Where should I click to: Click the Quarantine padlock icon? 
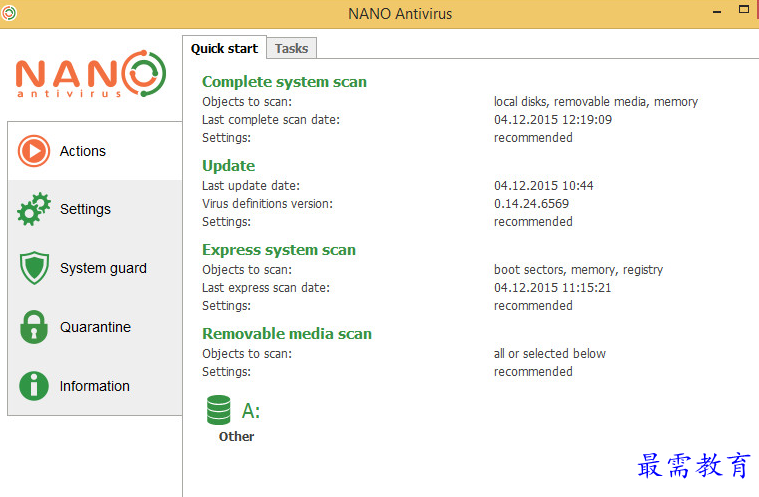(x=34, y=327)
